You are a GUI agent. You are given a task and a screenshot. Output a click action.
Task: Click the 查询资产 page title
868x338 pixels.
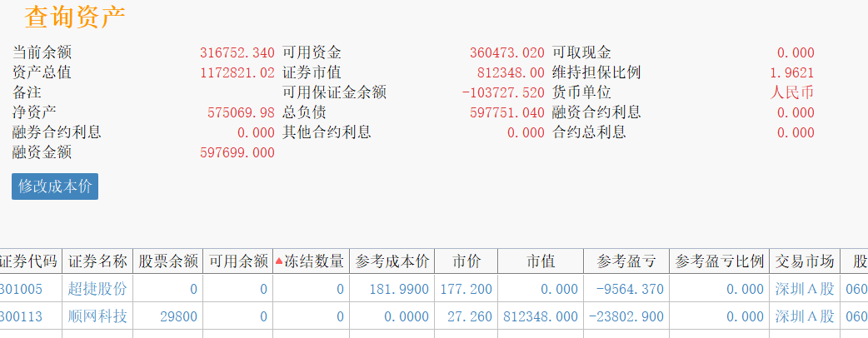pos(75,17)
